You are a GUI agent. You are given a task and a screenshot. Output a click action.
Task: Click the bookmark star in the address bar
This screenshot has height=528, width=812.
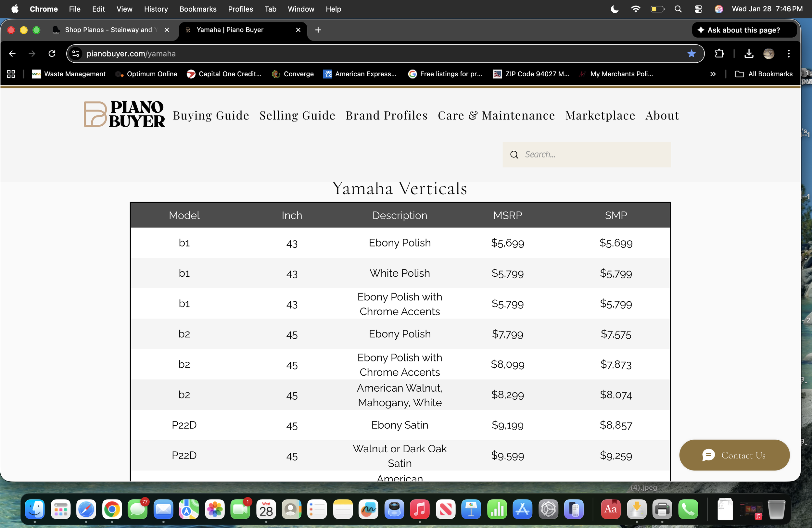point(691,54)
